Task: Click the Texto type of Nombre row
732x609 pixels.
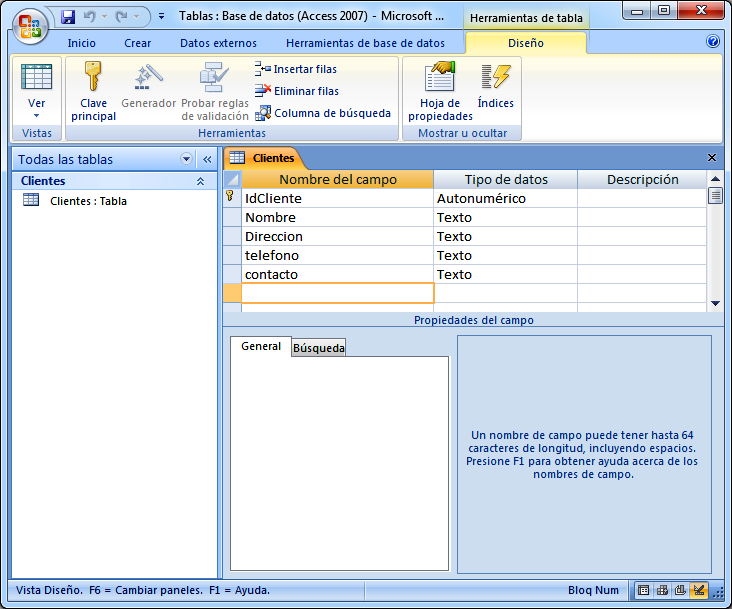Action: pyautogui.click(x=506, y=217)
